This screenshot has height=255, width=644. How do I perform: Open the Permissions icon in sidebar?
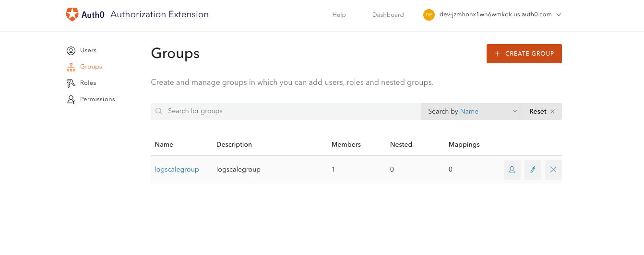click(x=71, y=99)
